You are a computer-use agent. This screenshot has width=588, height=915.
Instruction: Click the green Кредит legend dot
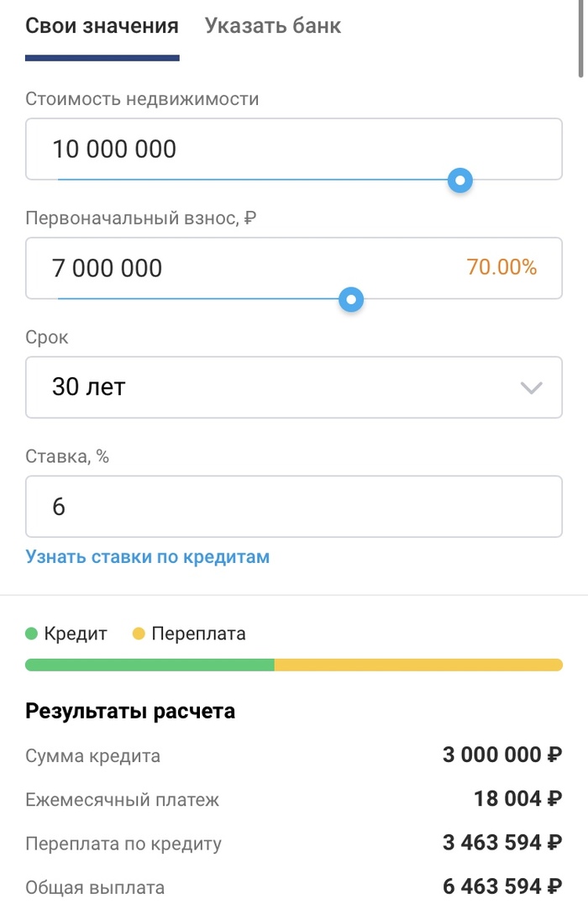32,634
